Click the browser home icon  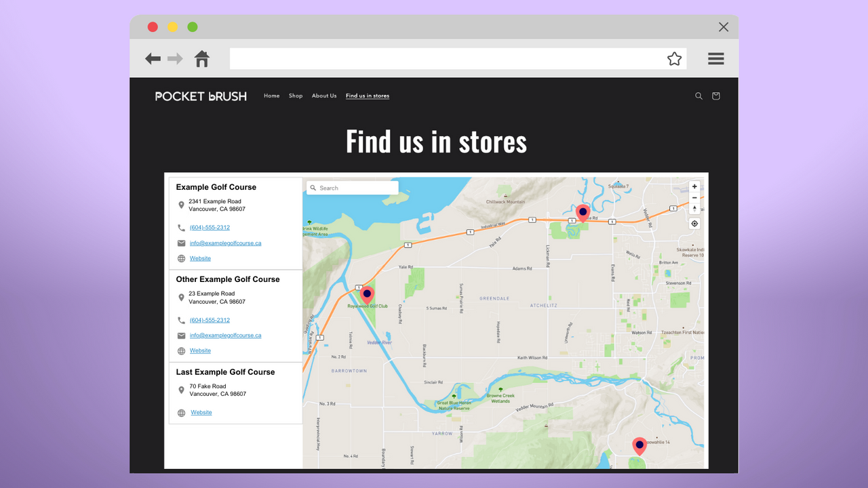201,58
